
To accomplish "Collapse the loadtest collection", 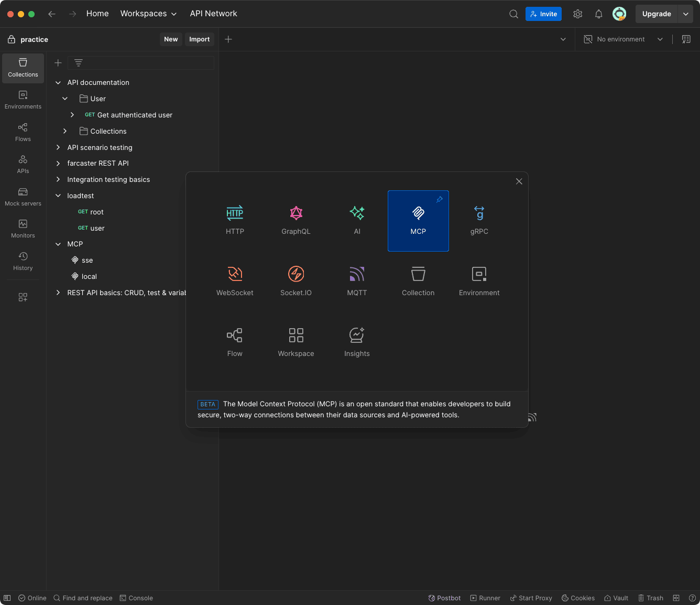I will coord(58,196).
